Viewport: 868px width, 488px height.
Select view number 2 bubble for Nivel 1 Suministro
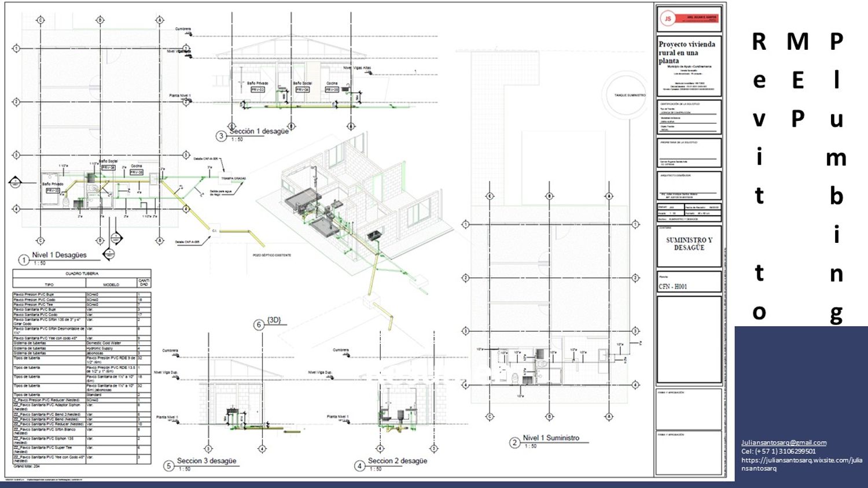click(x=514, y=443)
